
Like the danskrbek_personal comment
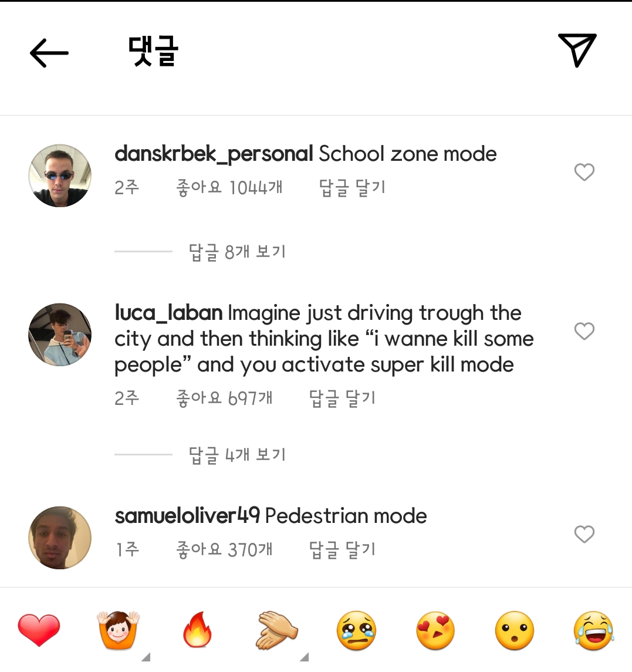coord(584,173)
